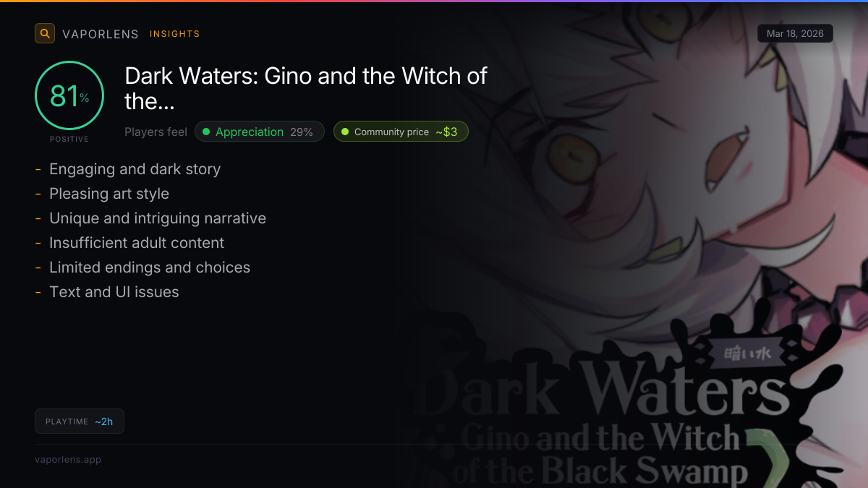Open the INSIGHTS tab label

pos(174,34)
